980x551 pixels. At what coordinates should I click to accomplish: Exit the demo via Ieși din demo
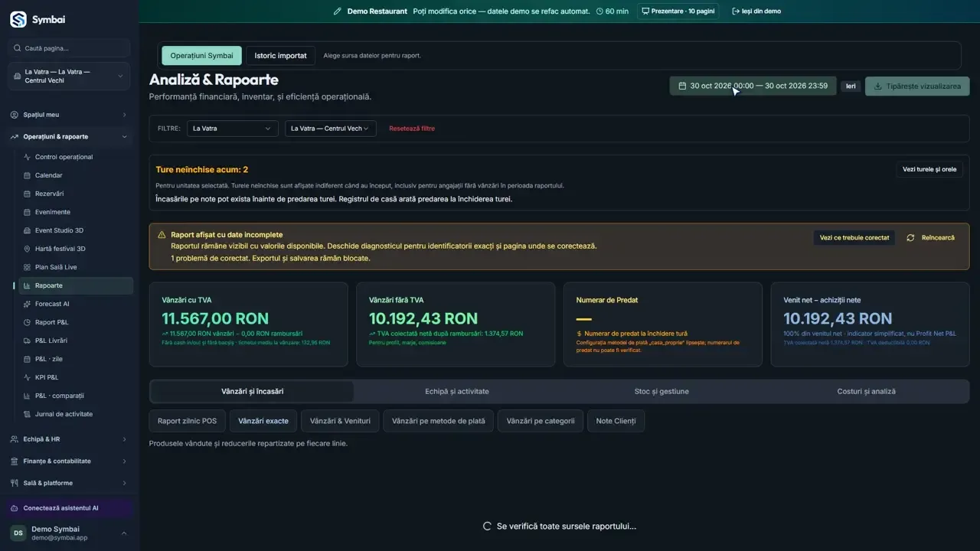pyautogui.click(x=756, y=11)
